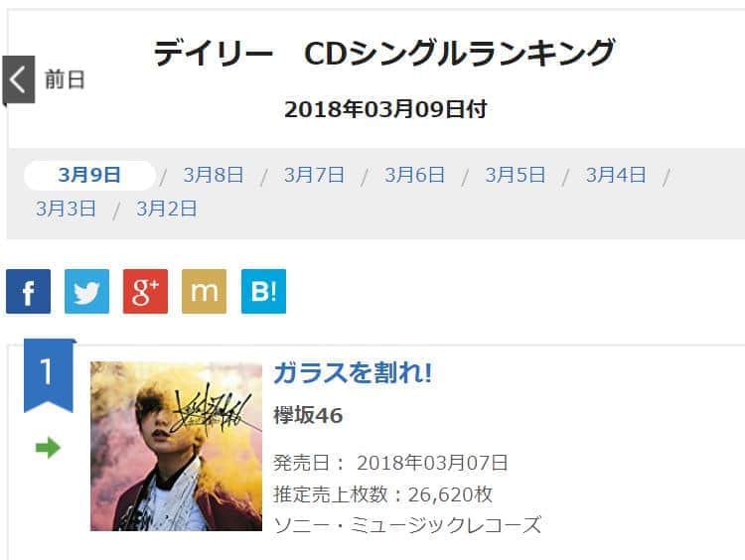Click artist name 欅坂46
The height and width of the screenshot is (560, 745).
[308, 416]
